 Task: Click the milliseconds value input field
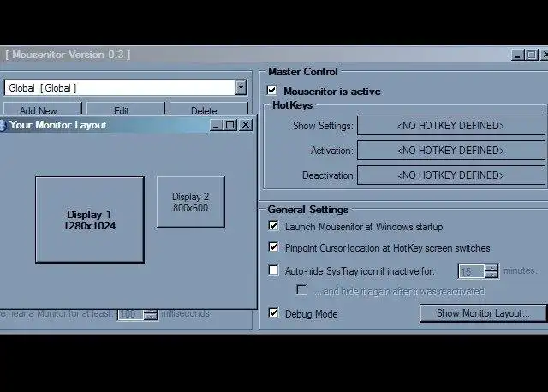(x=130, y=314)
